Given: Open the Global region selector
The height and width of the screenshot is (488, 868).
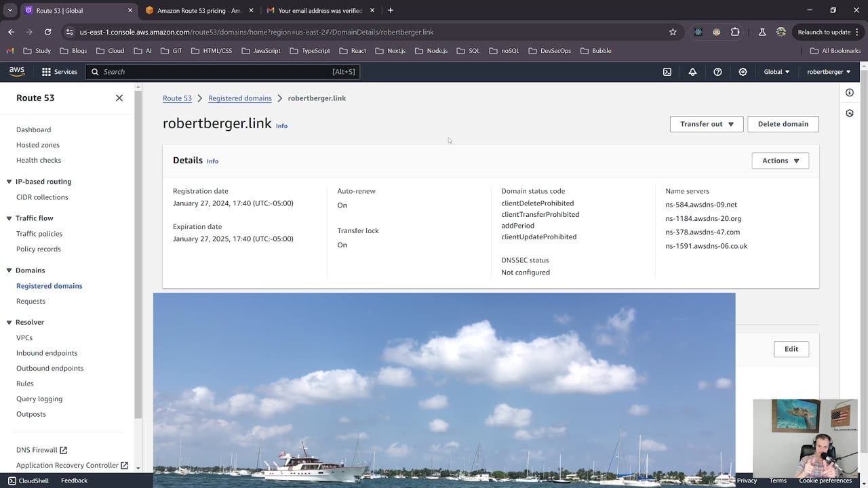Looking at the screenshot, I should tap(776, 72).
